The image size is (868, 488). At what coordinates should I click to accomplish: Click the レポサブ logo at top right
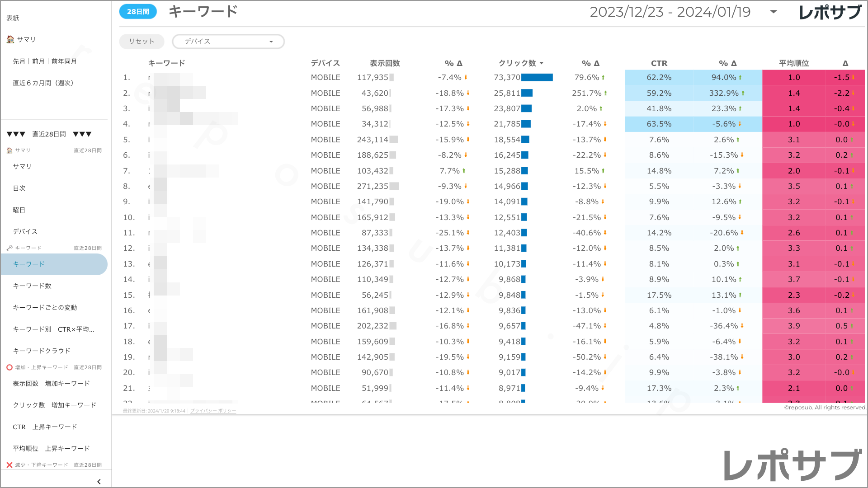click(x=830, y=13)
